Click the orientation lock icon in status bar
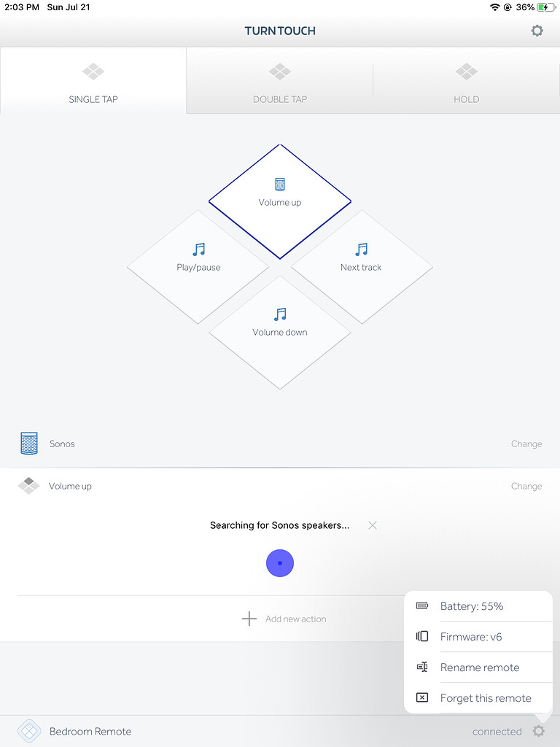The width and height of the screenshot is (560, 747). coord(507,7)
